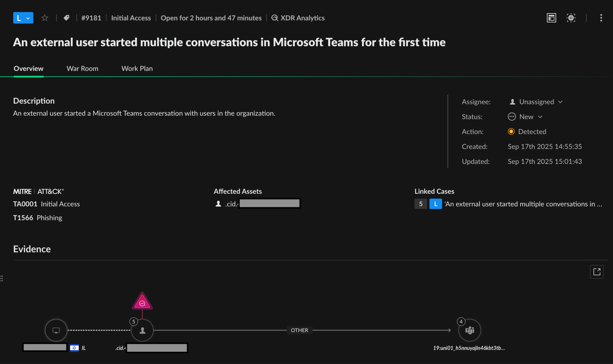Open the three-dot overflow menu
Screen dimensions: 613x364
click(x=601, y=18)
